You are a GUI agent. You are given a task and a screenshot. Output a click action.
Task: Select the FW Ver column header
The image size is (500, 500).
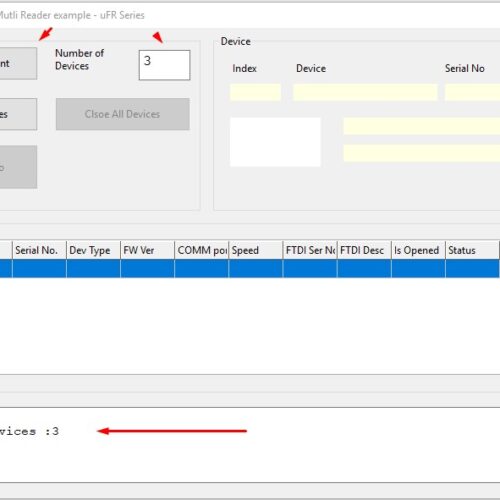tap(147, 250)
